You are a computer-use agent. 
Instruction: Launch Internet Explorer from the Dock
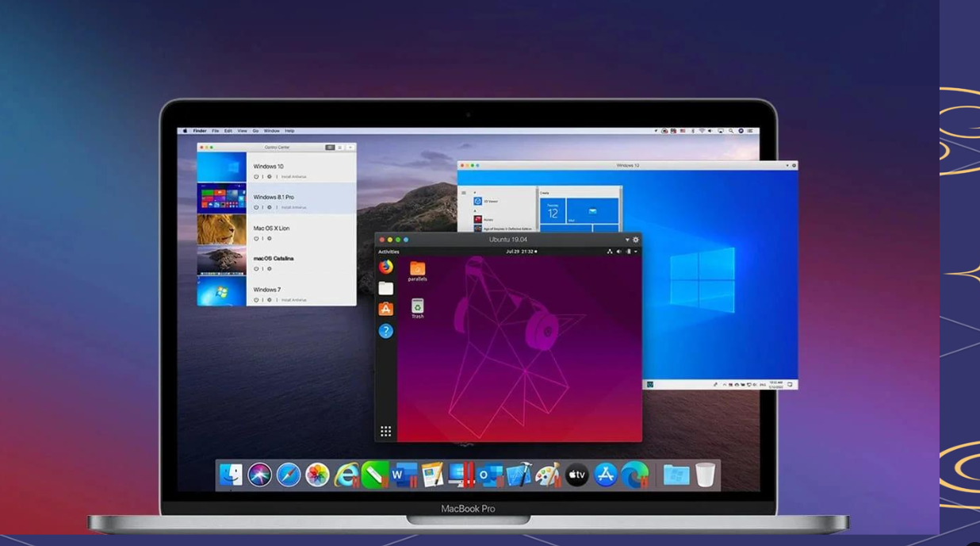[x=346, y=475]
